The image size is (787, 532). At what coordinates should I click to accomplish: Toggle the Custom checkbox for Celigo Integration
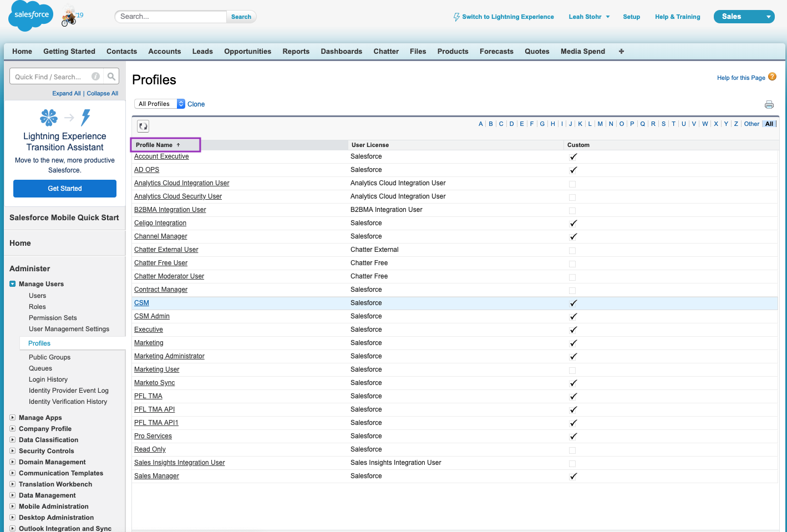click(573, 223)
